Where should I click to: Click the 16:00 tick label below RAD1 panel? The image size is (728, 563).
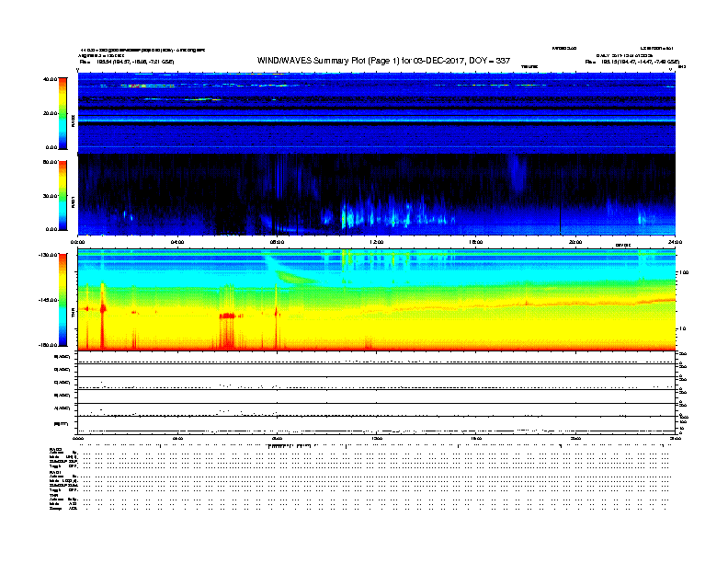[x=476, y=242]
